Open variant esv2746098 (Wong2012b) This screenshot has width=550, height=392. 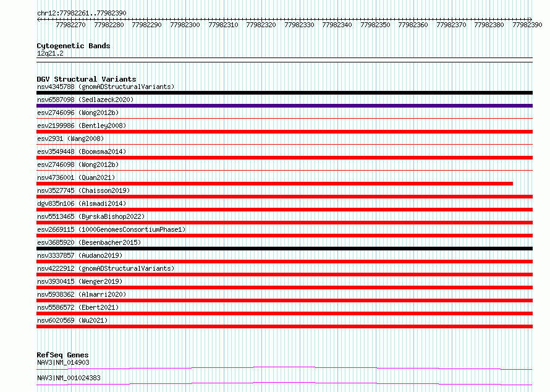[x=78, y=164]
